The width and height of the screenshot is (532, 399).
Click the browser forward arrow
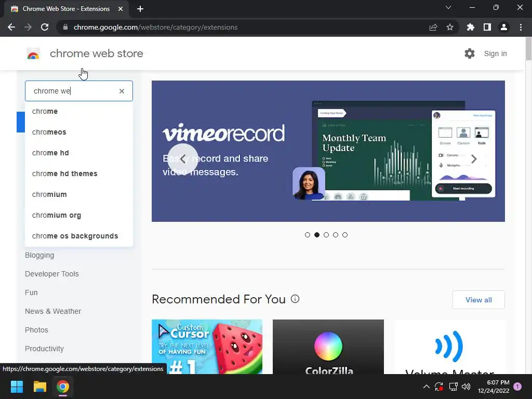point(28,27)
